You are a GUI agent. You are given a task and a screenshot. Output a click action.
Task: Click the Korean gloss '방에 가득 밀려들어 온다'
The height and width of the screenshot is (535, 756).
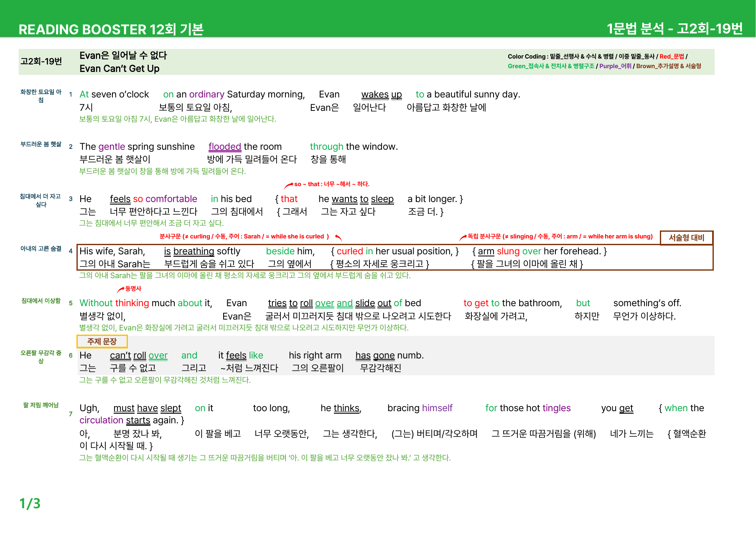click(252, 159)
